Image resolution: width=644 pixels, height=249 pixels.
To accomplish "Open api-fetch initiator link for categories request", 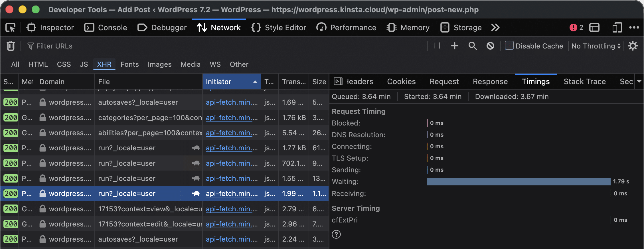I will [232, 118].
